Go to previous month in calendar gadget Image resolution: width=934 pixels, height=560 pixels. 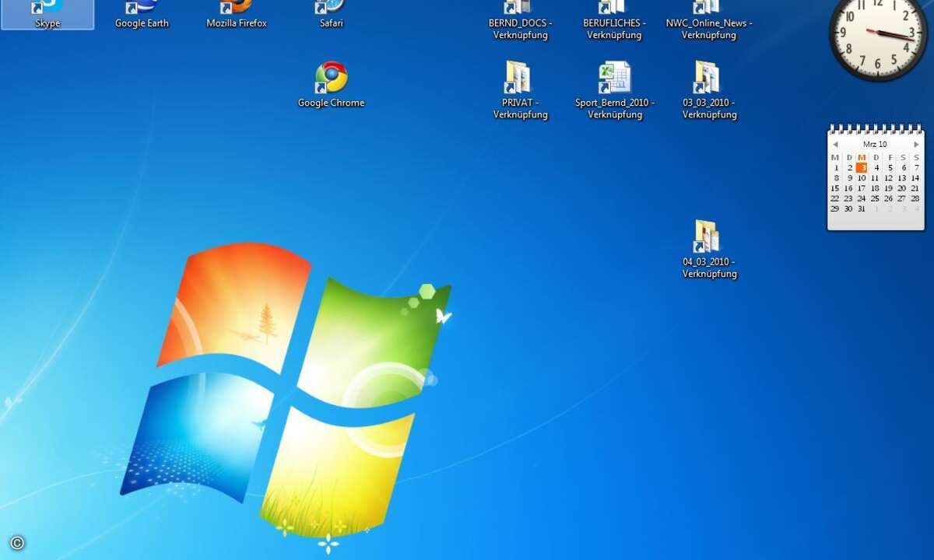[835, 145]
